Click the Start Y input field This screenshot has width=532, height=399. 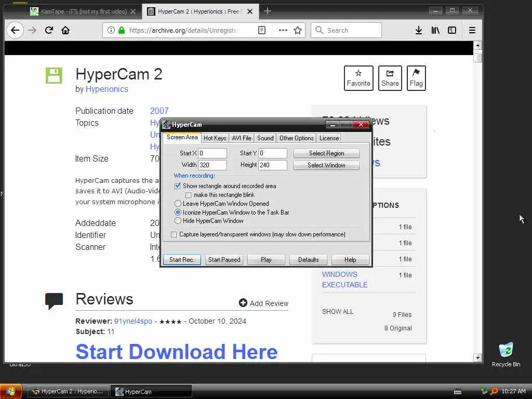tap(273, 153)
